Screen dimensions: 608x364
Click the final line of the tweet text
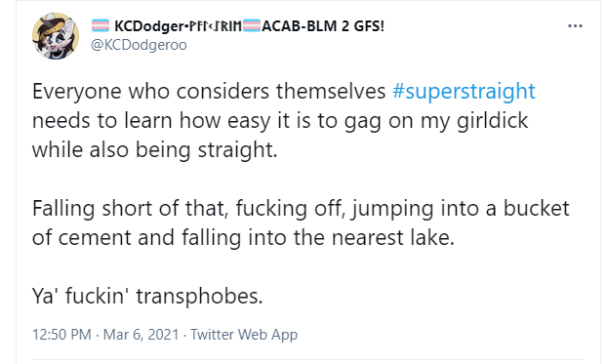click(147, 296)
